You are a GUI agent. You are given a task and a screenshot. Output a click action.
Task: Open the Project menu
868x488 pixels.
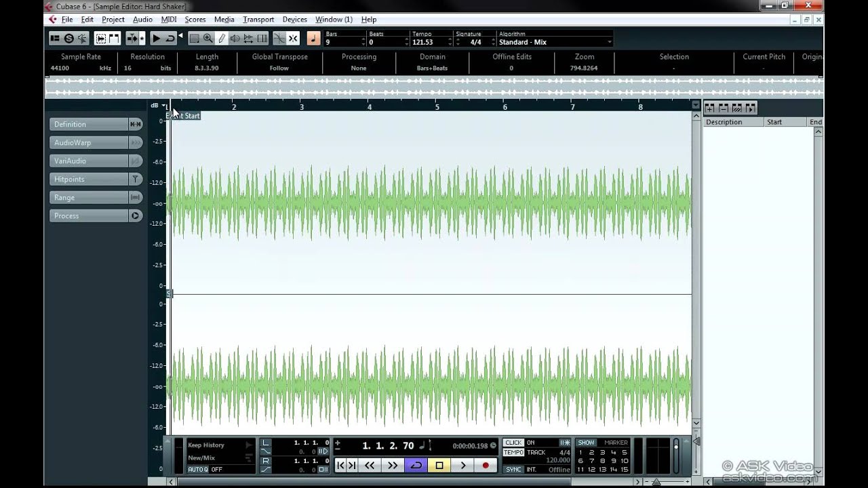pyautogui.click(x=113, y=20)
